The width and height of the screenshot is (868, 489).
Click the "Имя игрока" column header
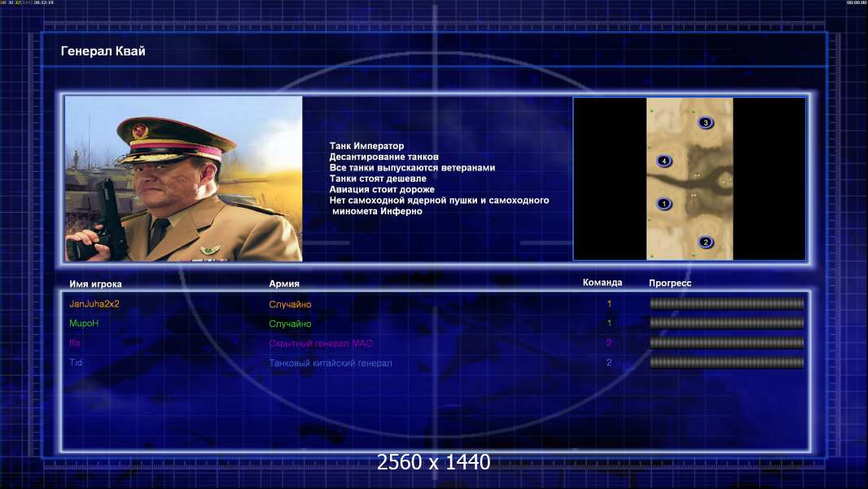tap(95, 284)
